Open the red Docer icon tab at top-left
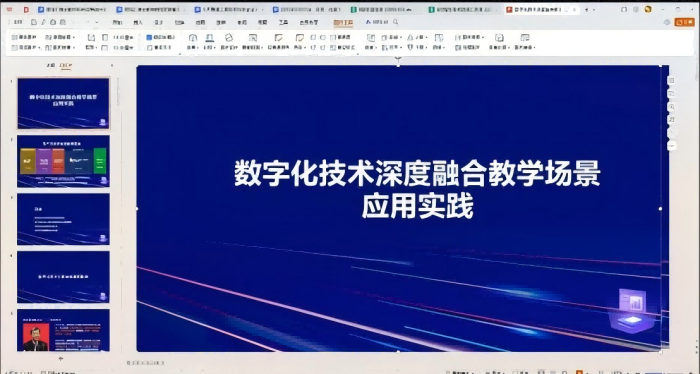700x374 pixels. 26,9
